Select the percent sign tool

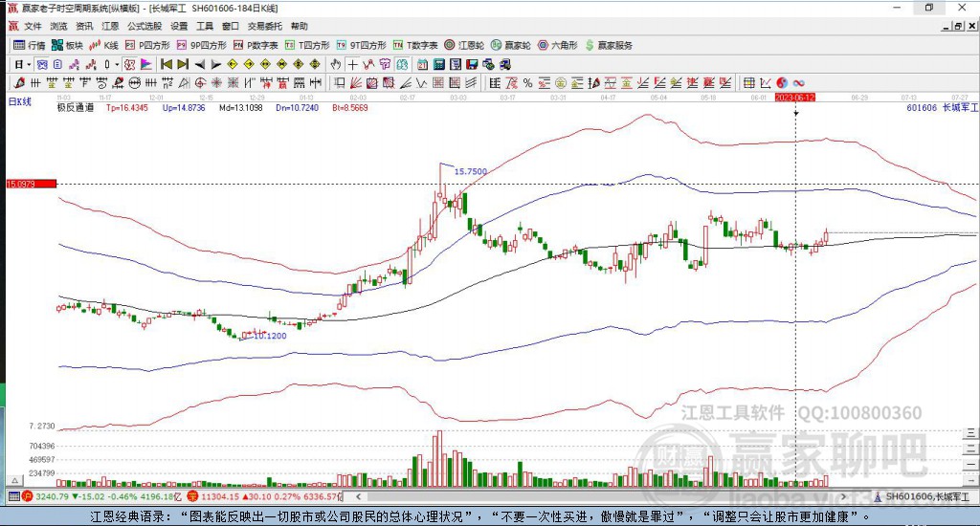[x=527, y=82]
